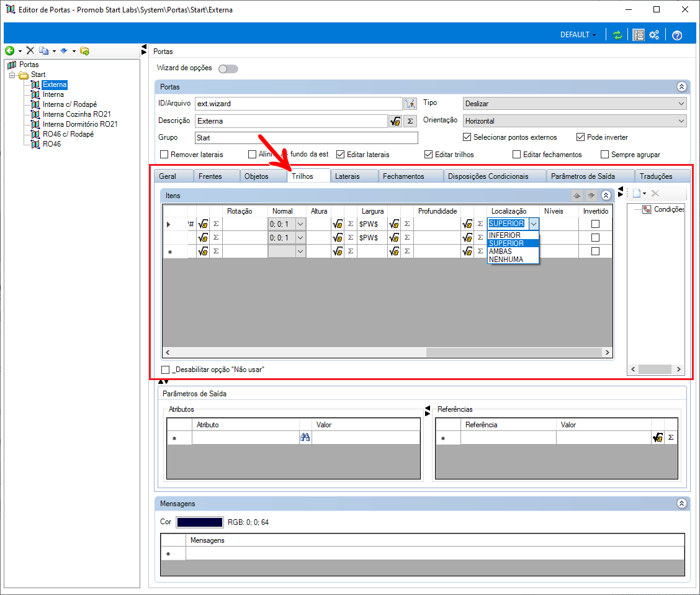Click the formula icon beside the Descrição field
The image size is (700, 595).
pos(395,121)
